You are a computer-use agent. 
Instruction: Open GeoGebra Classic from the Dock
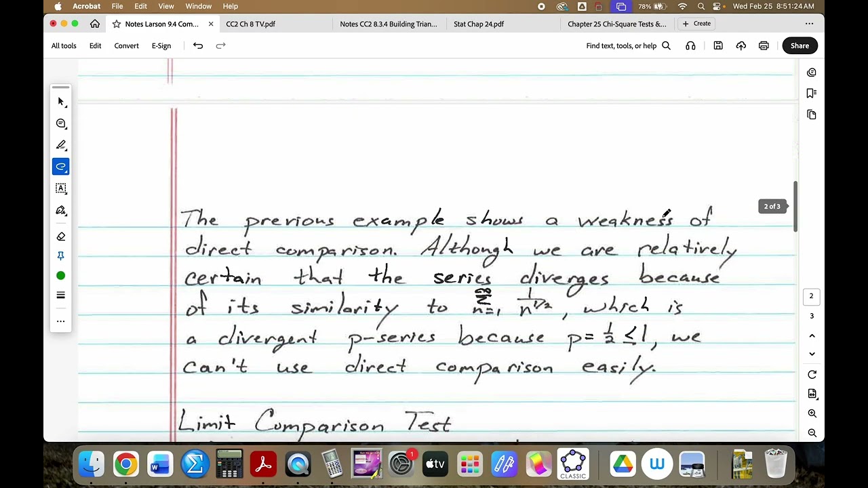pyautogui.click(x=573, y=464)
